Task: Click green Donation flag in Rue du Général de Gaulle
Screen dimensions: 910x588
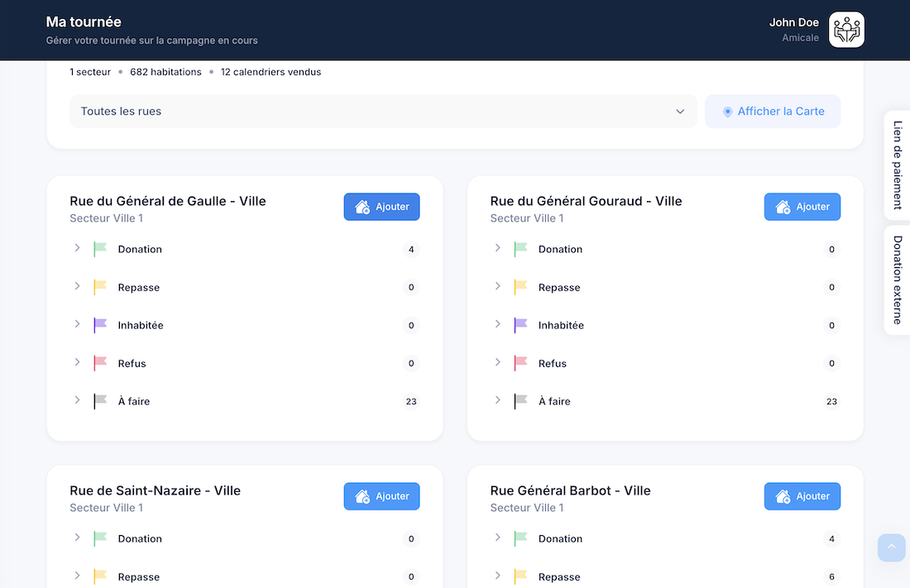Action: (x=100, y=249)
